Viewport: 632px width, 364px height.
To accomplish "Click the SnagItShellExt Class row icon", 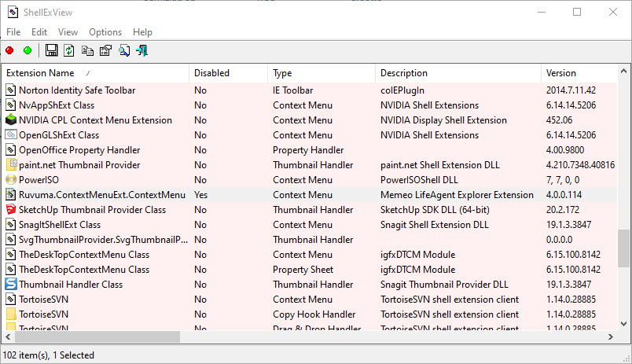I will tap(11, 225).
